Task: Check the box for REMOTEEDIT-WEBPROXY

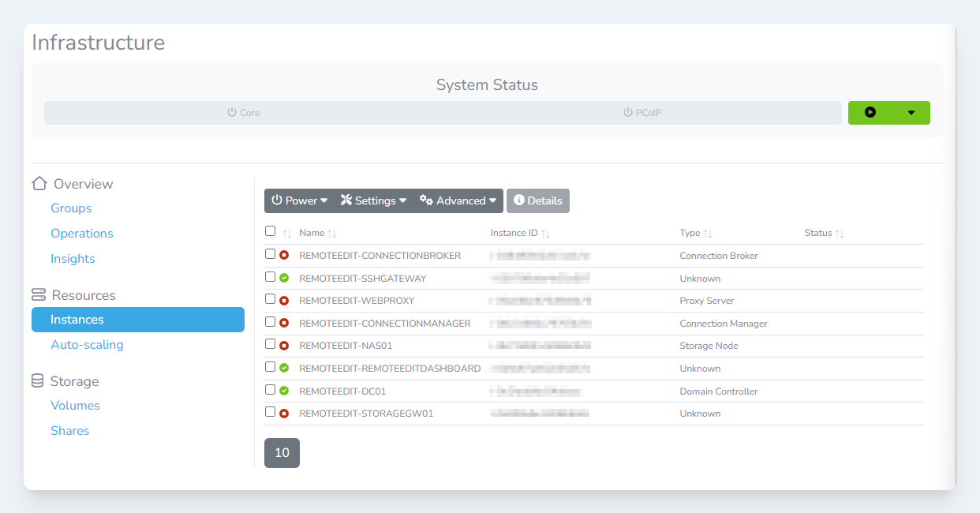Action: pyautogui.click(x=271, y=299)
